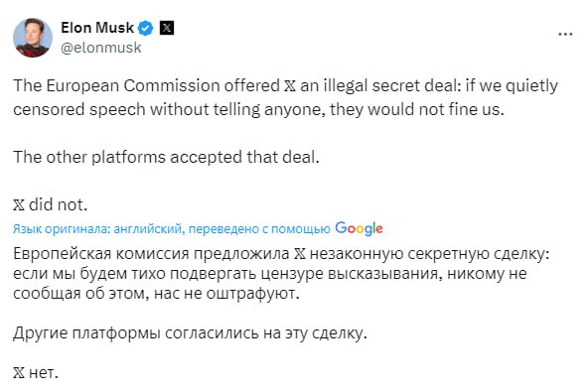Click the word 'censored' in the tweet
585x392 pixels.
50,110
